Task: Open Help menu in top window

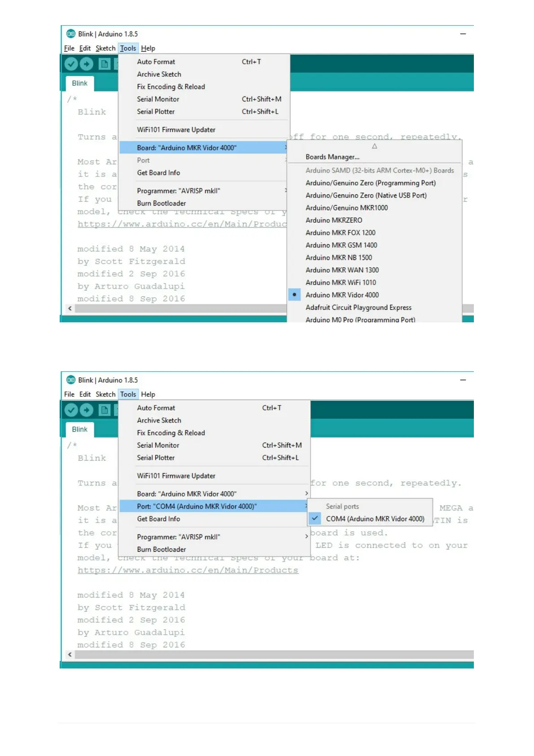Action: (148, 48)
